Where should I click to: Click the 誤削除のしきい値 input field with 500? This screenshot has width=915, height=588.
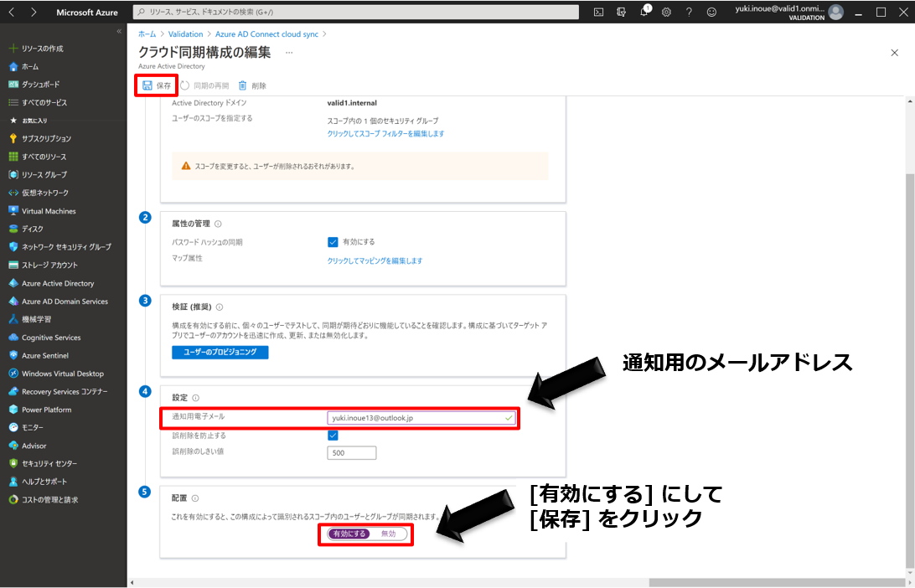351,452
